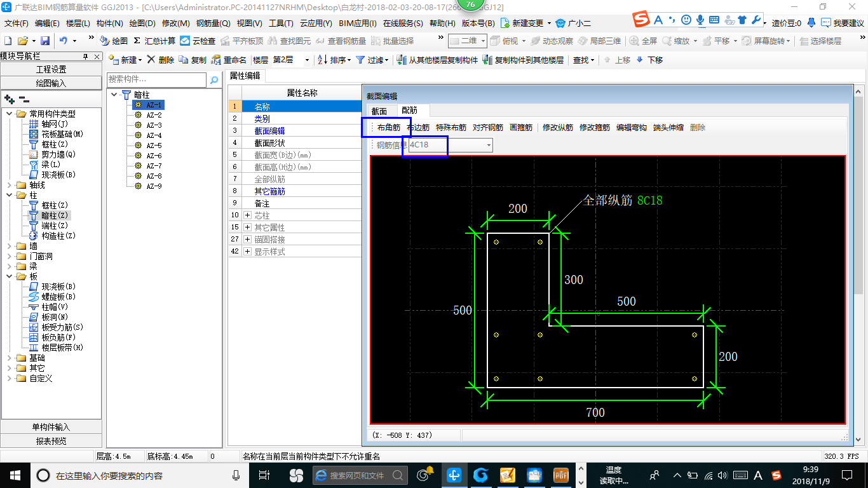Screen dimensions: 868x488
Task: Click the search magnifier next to 搜索构件
Action: point(214,79)
